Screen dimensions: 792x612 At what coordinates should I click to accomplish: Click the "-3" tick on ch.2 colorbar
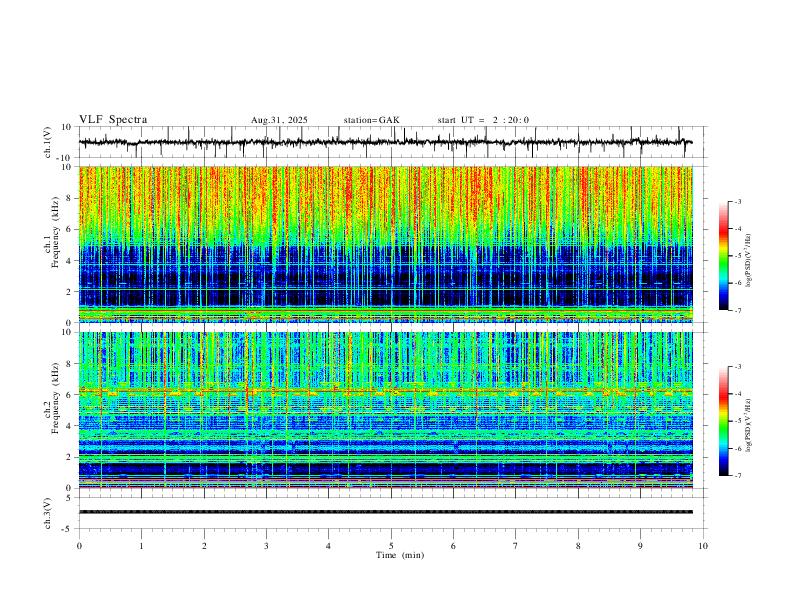738,367
